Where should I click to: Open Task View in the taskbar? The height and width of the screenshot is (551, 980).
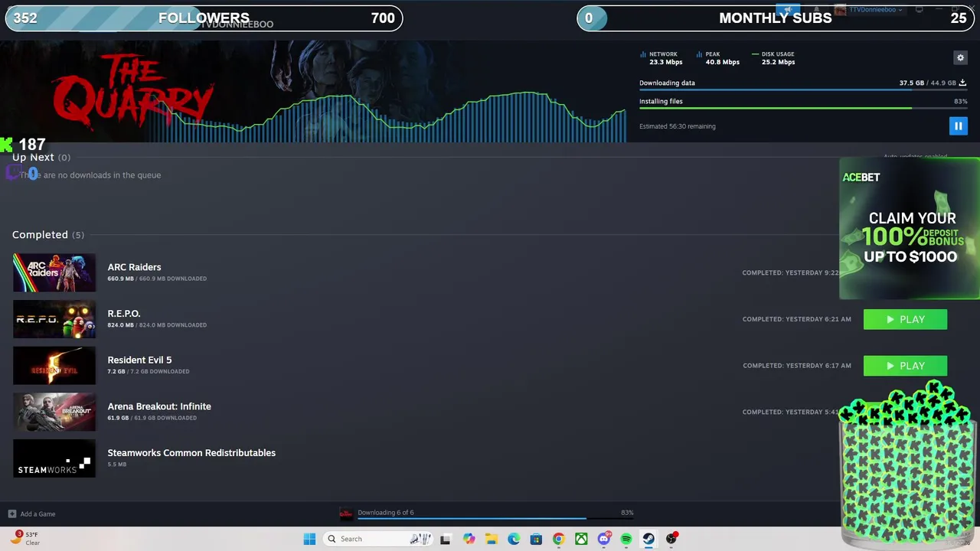[445, 539]
